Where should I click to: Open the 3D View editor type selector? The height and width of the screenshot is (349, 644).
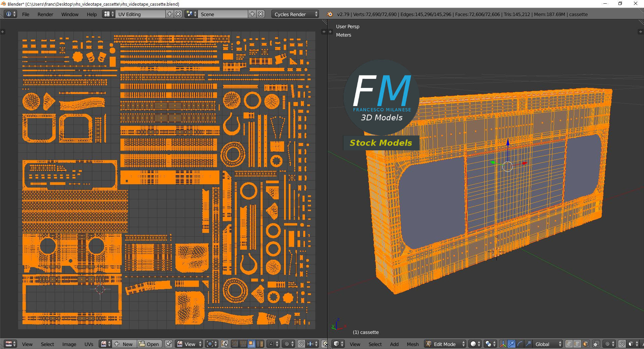338,344
